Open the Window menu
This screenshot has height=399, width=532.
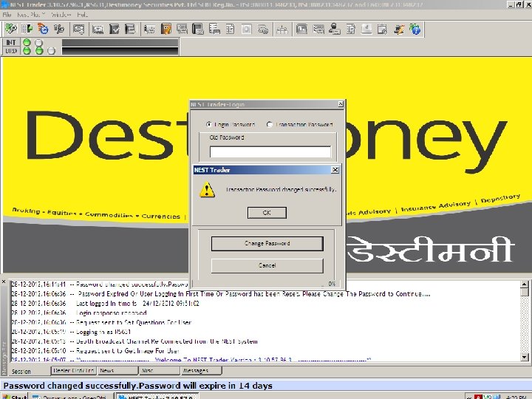[x=61, y=15]
